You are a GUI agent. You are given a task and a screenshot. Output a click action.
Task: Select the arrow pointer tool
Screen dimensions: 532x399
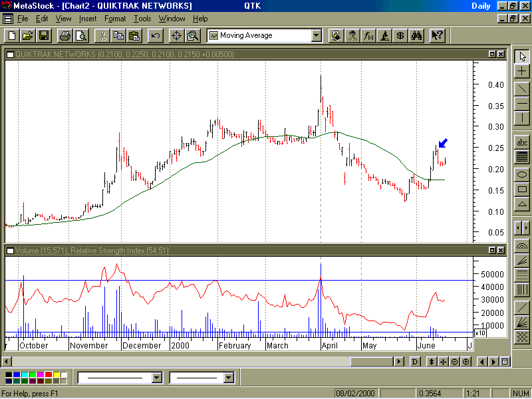522,57
